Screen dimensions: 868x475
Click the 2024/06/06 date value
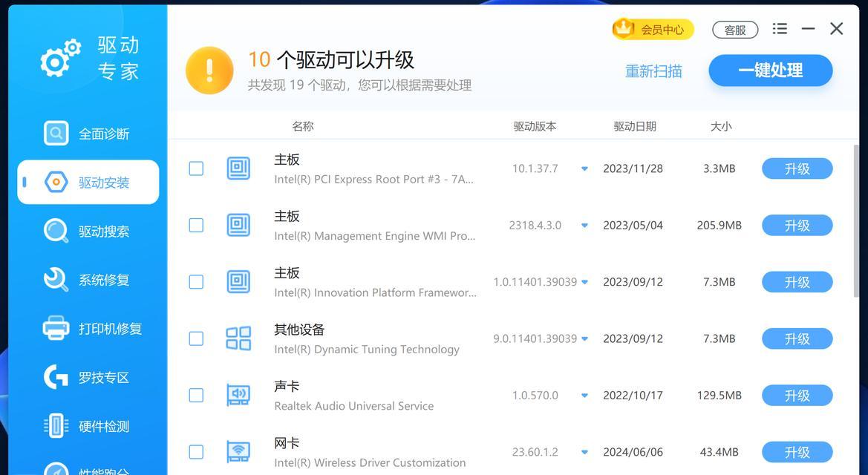633,452
